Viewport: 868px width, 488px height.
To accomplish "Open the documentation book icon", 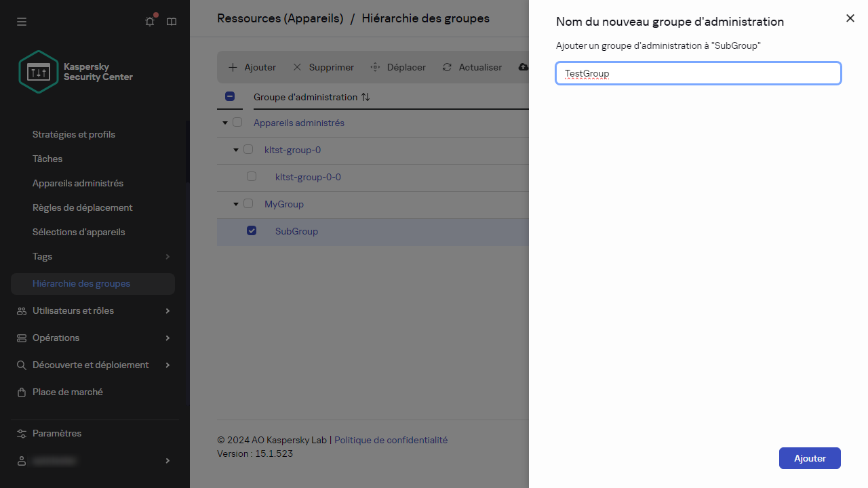I will tap(172, 22).
